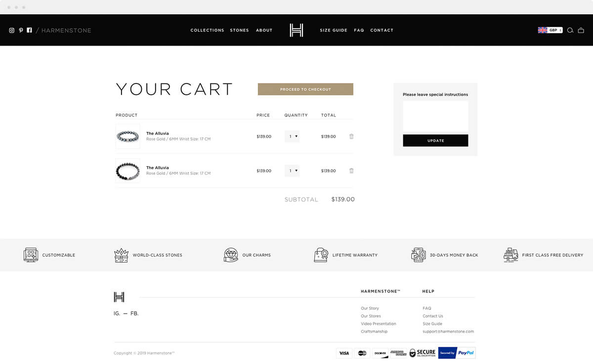Open Contact Us footer link
The width and height of the screenshot is (593, 364).
[433, 316]
